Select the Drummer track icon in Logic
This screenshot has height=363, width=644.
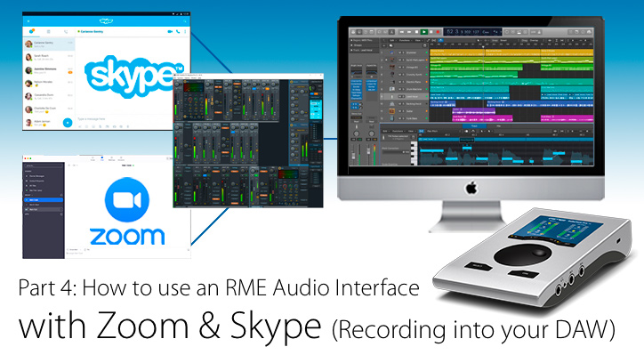click(x=391, y=52)
